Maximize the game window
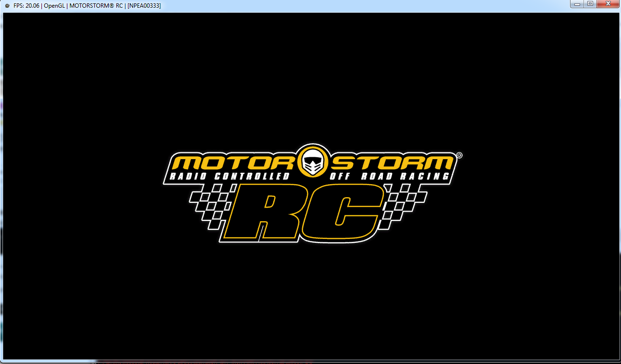 click(x=590, y=4)
